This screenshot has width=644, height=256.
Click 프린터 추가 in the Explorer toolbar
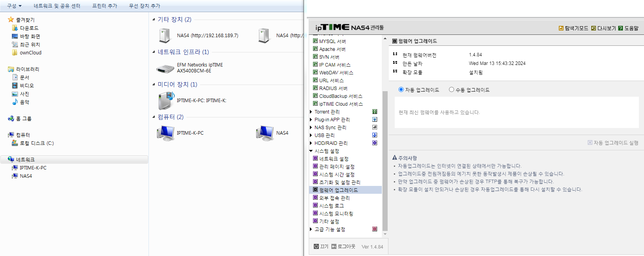tap(105, 6)
